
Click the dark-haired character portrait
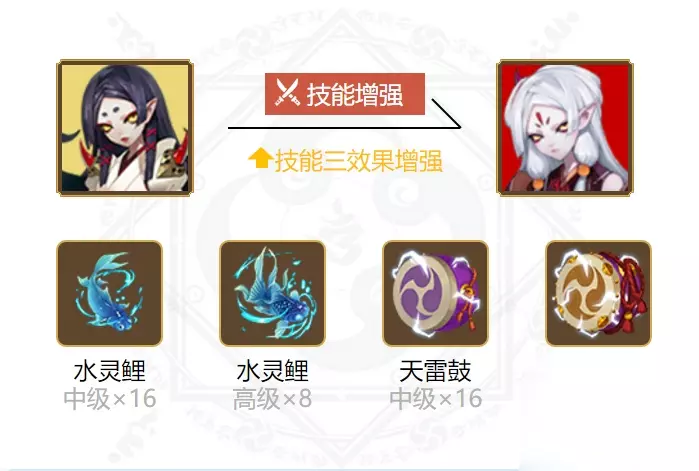point(125,128)
